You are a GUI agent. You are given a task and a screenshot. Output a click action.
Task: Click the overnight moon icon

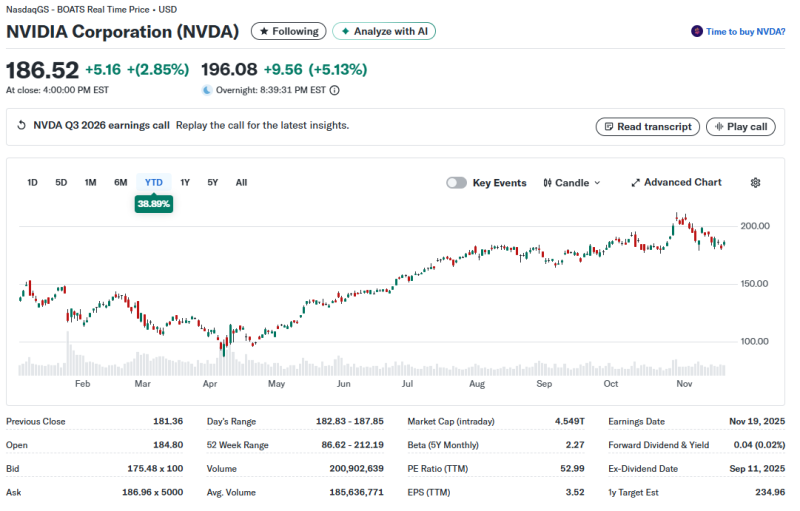click(x=207, y=90)
